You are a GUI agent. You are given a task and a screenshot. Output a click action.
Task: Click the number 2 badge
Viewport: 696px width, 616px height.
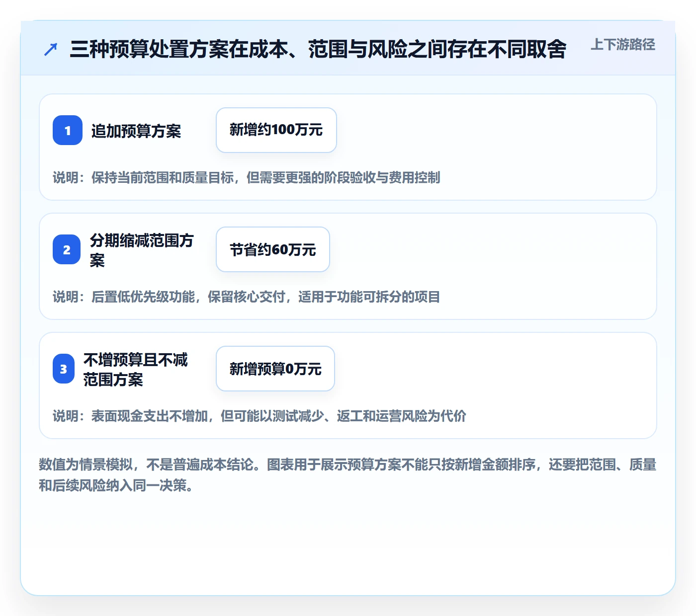point(67,249)
